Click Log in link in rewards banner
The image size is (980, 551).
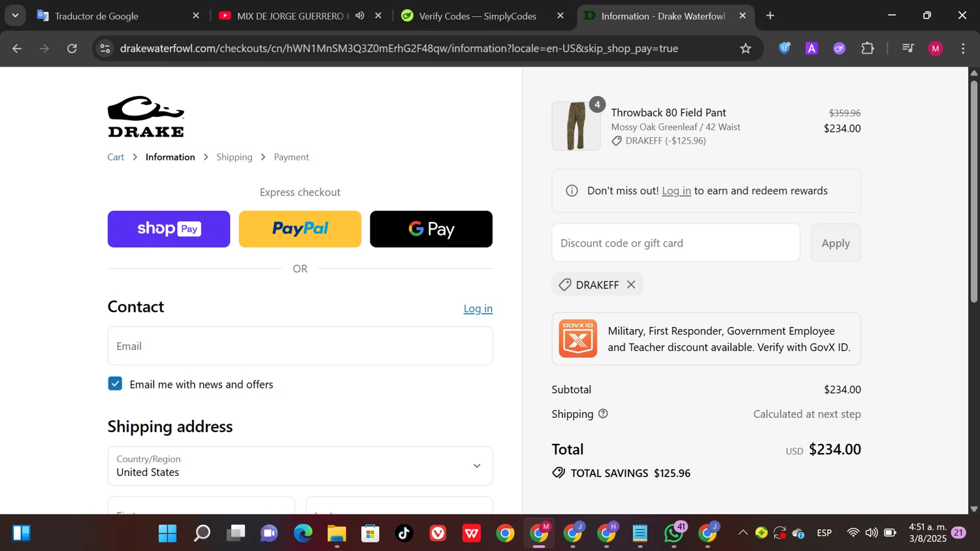676,191
